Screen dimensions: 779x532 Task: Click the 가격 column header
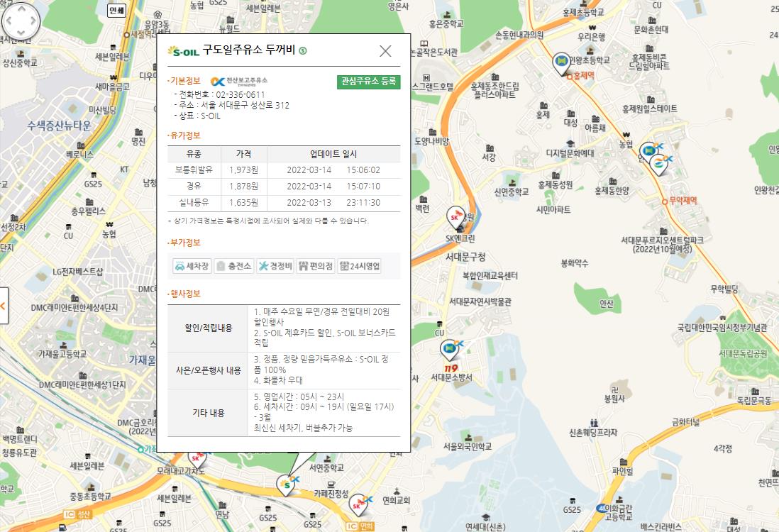click(x=243, y=154)
